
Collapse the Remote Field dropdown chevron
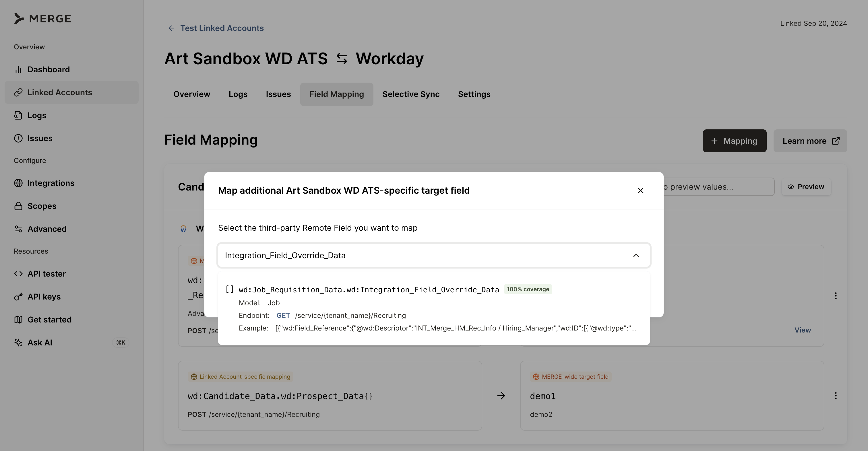click(636, 256)
